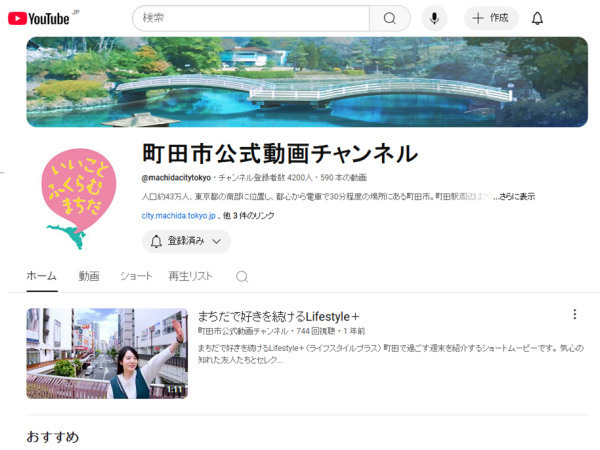Play the featured video thumbnail
600x450 pixels.
(107, 354)
